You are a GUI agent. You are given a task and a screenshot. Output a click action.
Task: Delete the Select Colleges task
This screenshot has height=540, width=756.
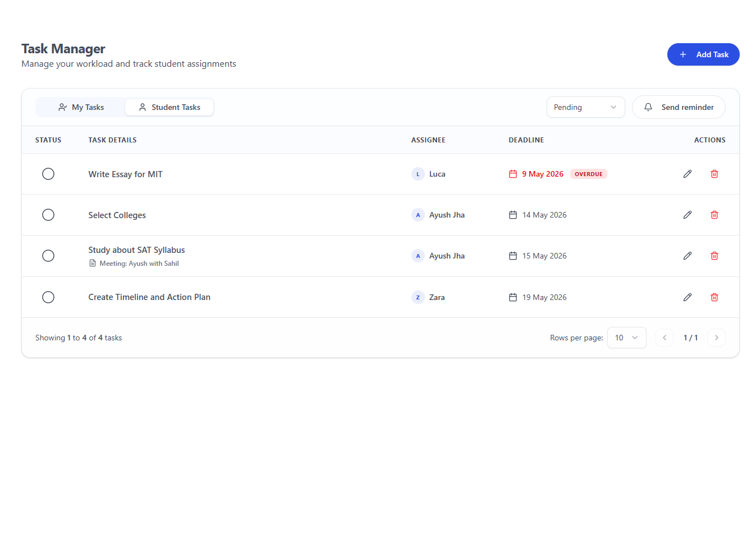tap(714, 215)
